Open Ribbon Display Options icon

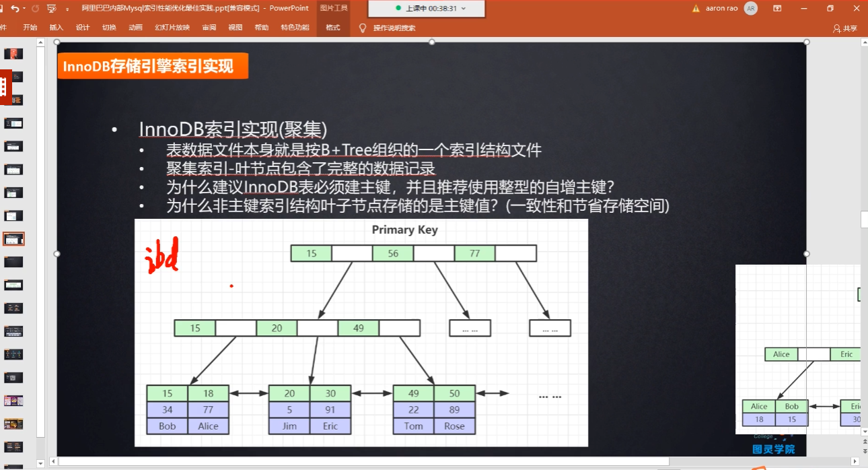[777, 8]
